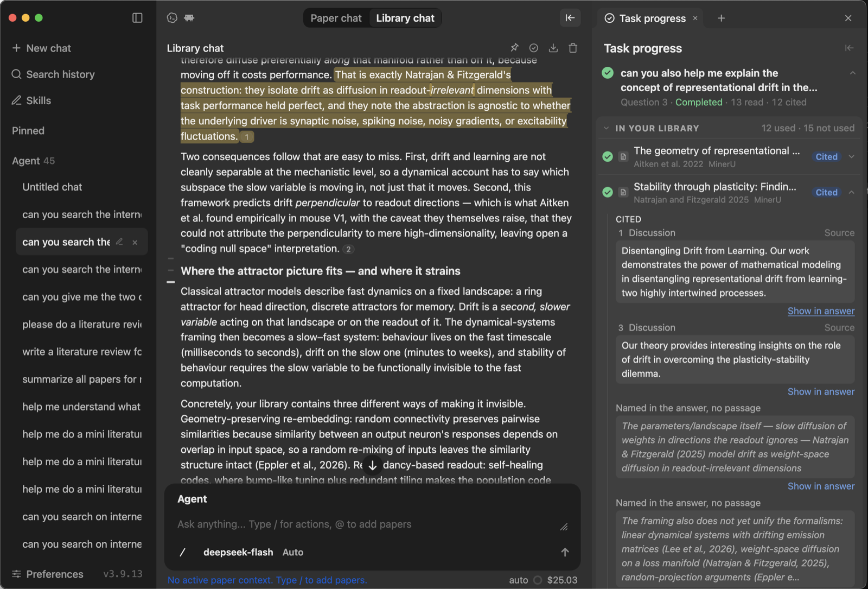Image resolution: width=868 pixels, height=589 pixels.
Task: Open Preferences
Action: click(48, 574)
